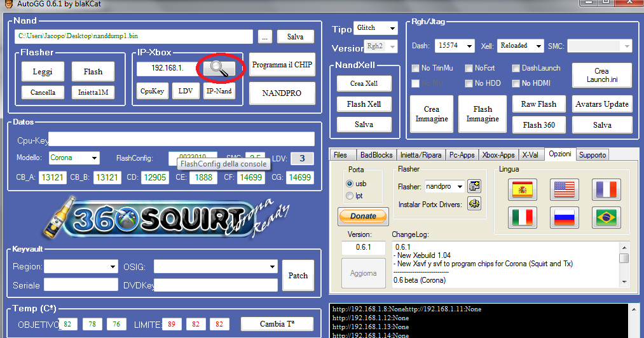The image size is (644, 338).
Task: Enable the No HDD checkbox
Action: point(469,83)
